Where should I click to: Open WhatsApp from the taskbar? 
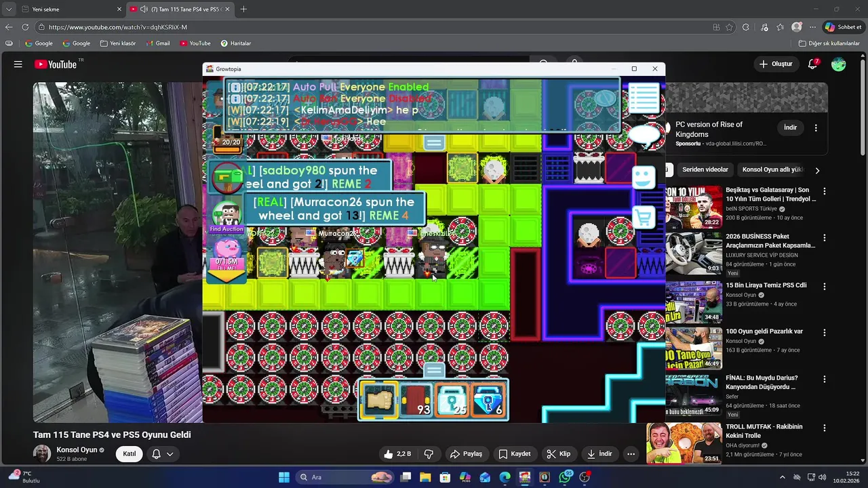pos(565,477)
